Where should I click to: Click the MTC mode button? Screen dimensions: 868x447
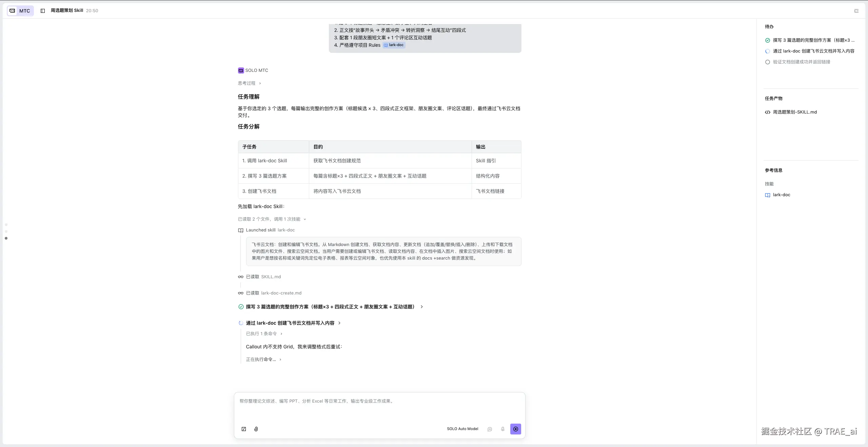click(20, 11)
